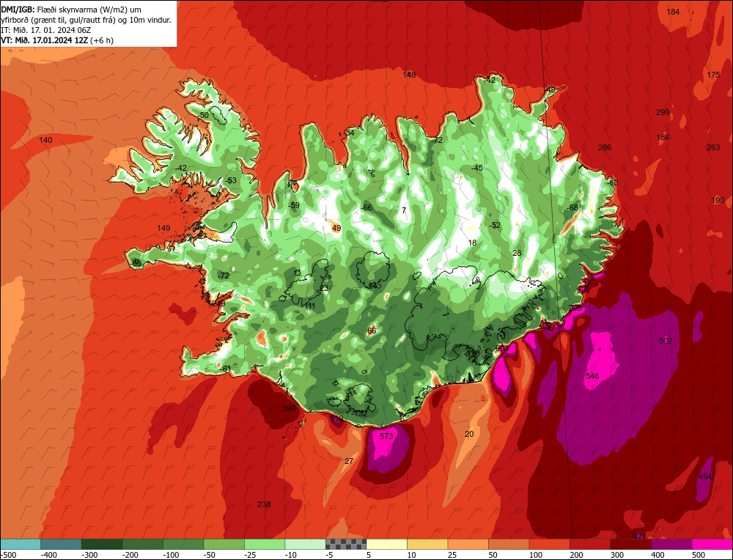Click the -500 legend scale label
The height and width of the screenshot is (560, 733).
(8, 555)
